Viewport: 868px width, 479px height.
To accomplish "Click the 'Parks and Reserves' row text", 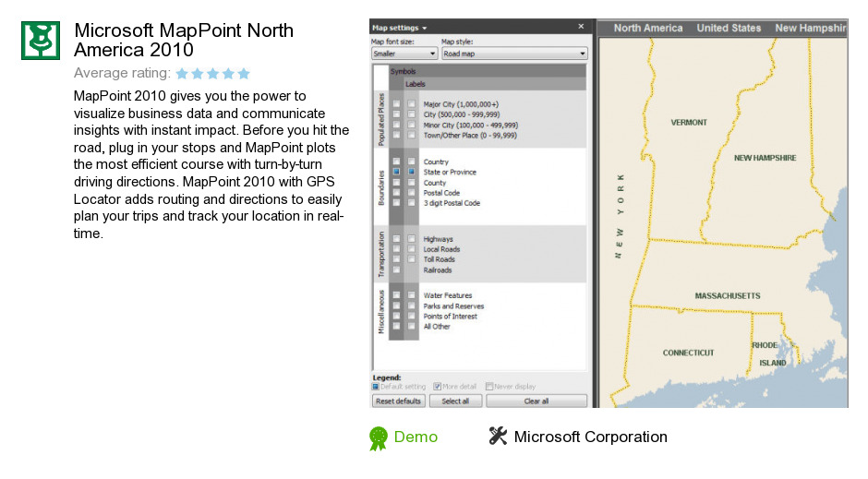I will (453, 305).
